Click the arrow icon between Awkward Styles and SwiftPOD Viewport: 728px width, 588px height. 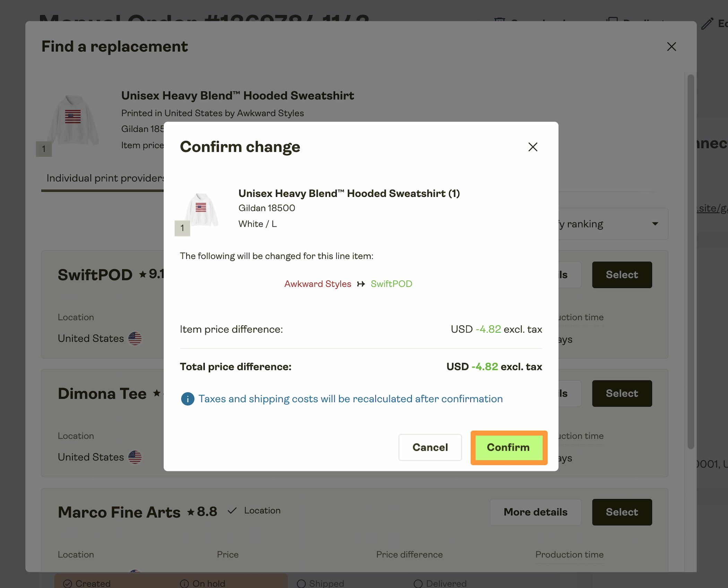(361, 284)
